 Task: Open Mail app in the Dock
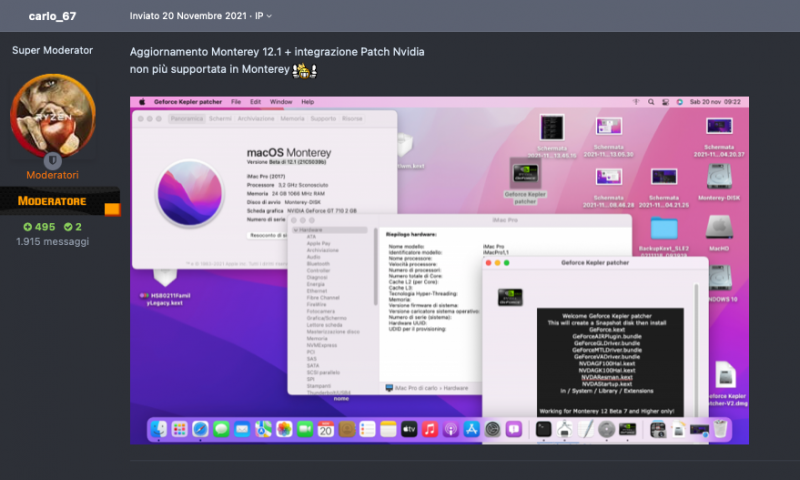coord(242,430)
